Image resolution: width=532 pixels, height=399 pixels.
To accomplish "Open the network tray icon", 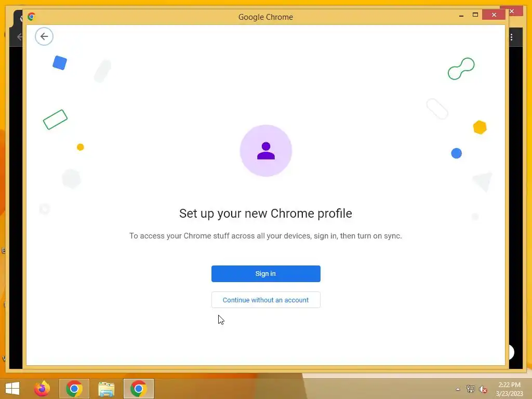I will point(470,389).
